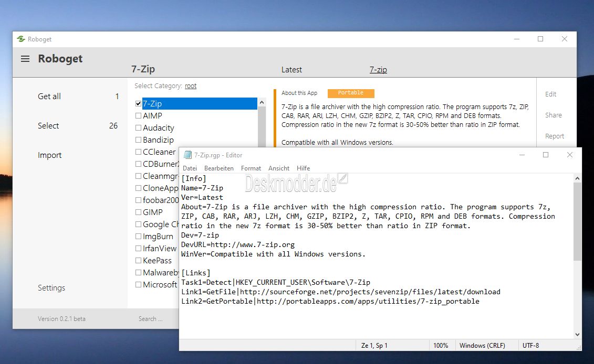Click the Link2=GetPortable line in Editor
Viewport: 594px width, 364px height.
click(x=330, y=302)
